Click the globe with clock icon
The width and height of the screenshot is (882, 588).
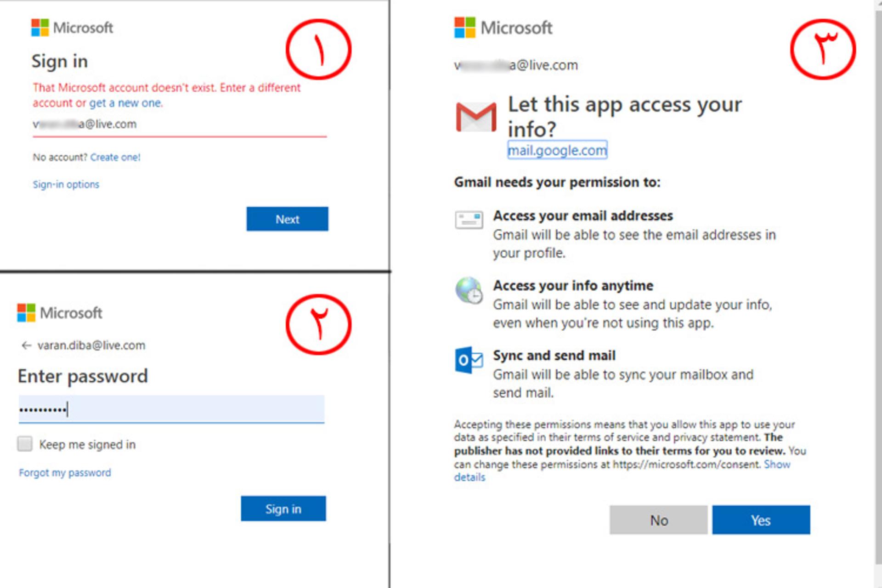pyautogui.click(x=469, y=290)
